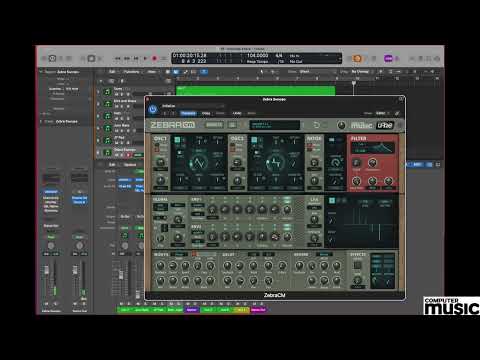This screenshot has width=480, height=360.
Task: Click the Undo button in plugin header
Action: [237, 113]
